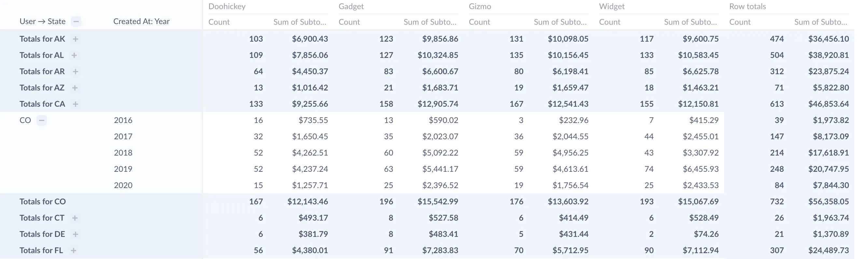
Task: Click the 2016 year row for CO
Action: point(123,120)
